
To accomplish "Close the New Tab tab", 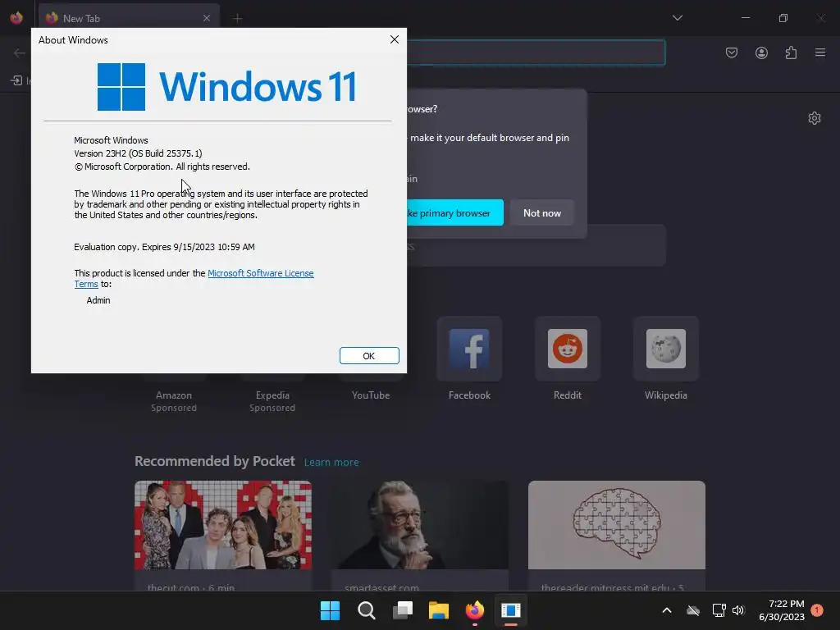I will 207,18.
